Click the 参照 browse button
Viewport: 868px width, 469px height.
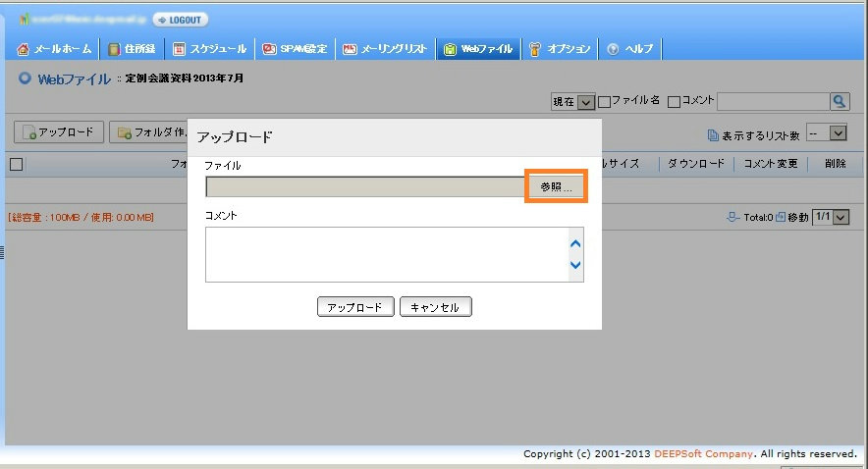(556, 186)
